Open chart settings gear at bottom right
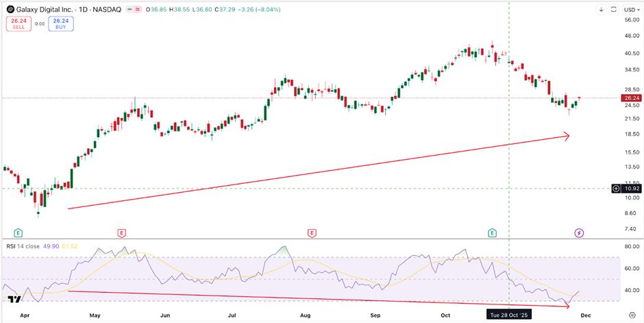The height and width of the screenshot is (323, 644). (x=632, y=315)
